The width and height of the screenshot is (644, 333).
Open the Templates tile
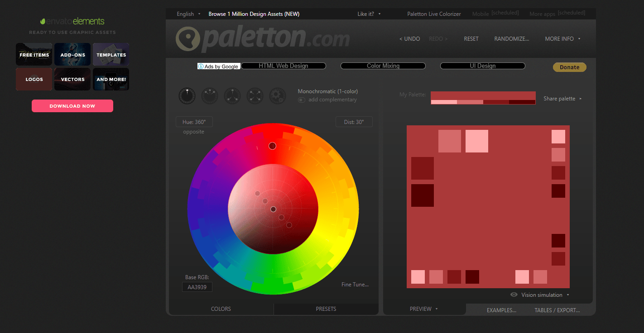pos(111,54)
